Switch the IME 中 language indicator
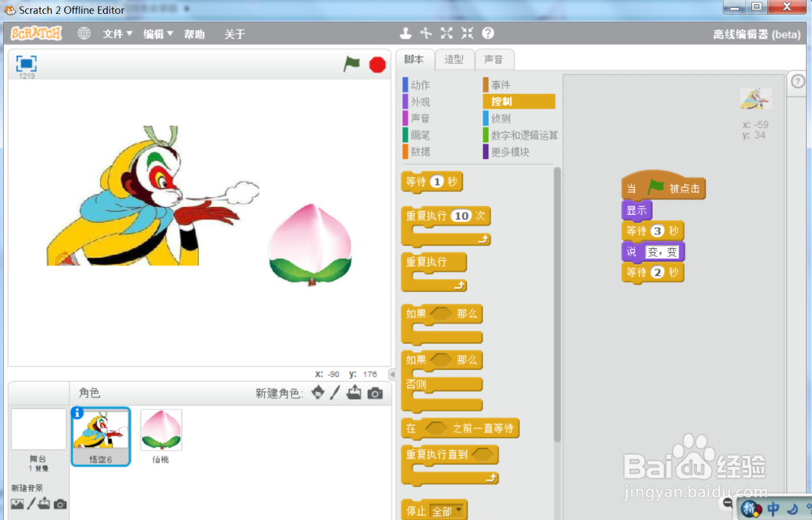Screen dimensions: 812x520 773,509
